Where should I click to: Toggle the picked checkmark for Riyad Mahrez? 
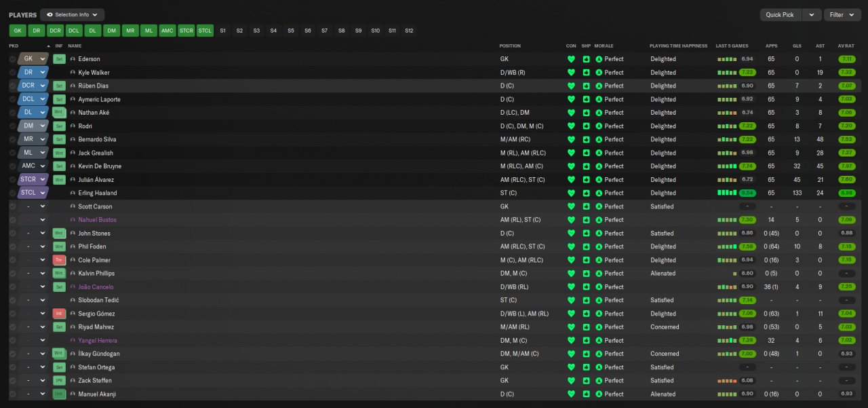12,327
